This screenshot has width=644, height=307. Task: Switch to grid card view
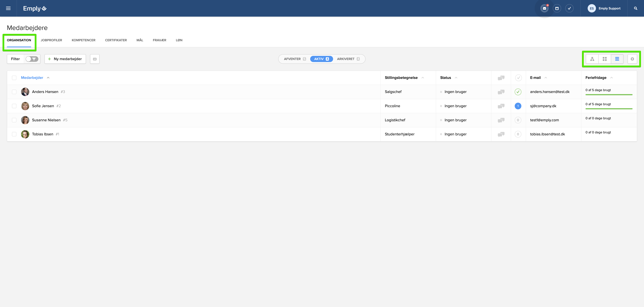point(605,59)
